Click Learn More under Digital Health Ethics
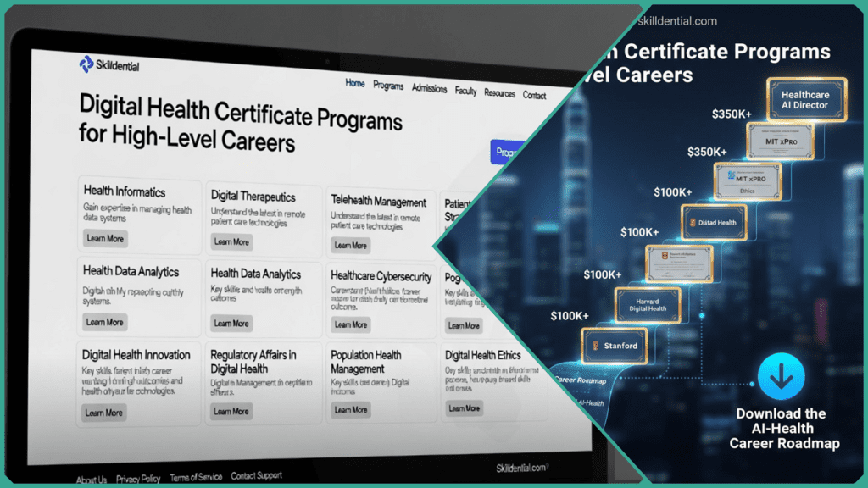Screen dimensions: 868x488 tap(463, 408)
